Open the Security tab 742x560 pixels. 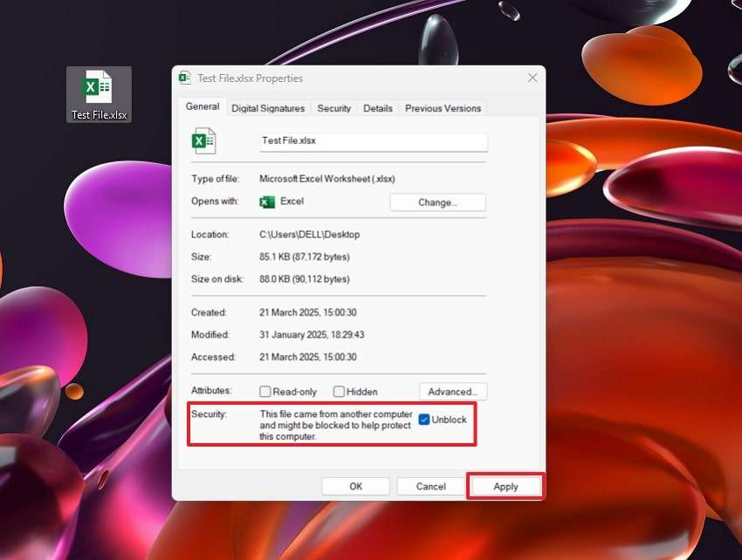point(334,108)
